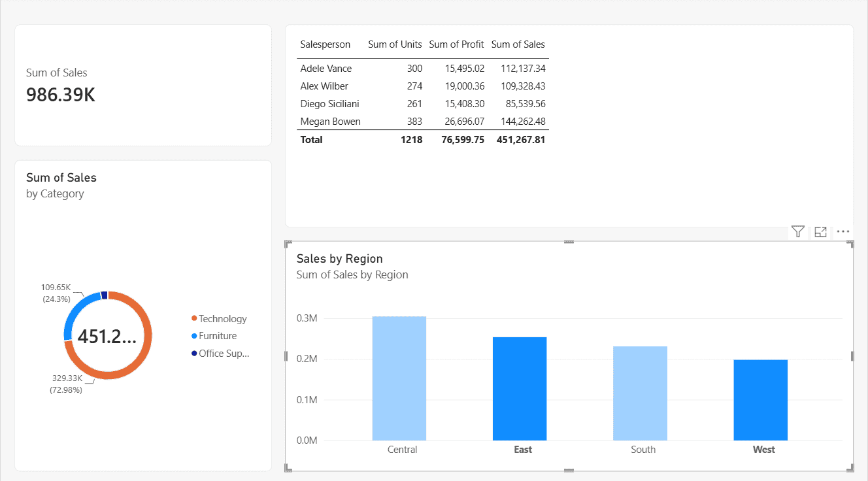Click the South region bar
The width and height of the screenshot is (868, 481).
640,393
